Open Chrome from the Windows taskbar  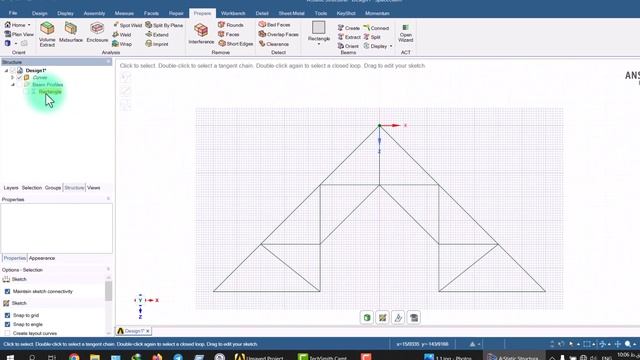tap(74, 357)
